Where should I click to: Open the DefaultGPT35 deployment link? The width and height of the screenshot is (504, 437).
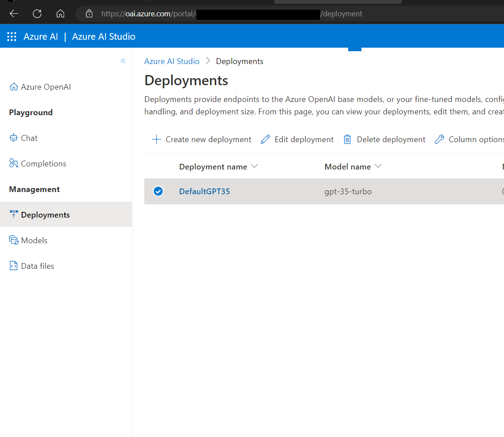click(x=204, y=192)
